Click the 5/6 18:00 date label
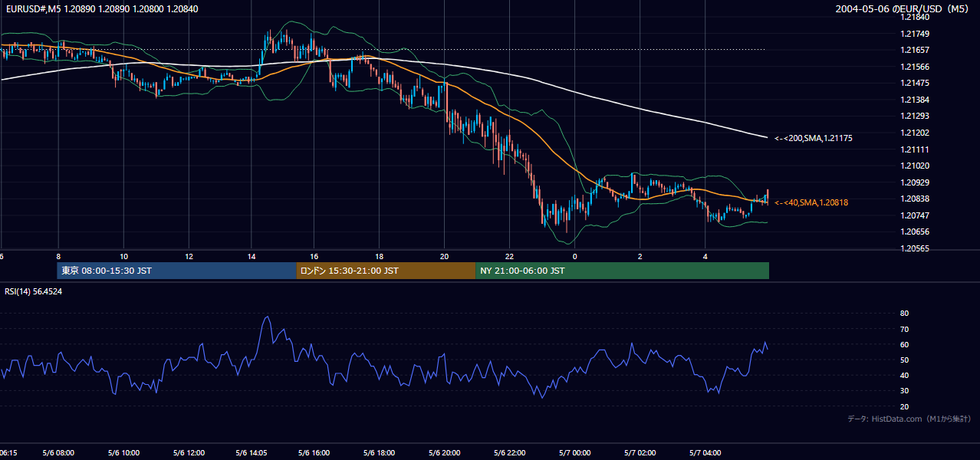 pos(379,453)
